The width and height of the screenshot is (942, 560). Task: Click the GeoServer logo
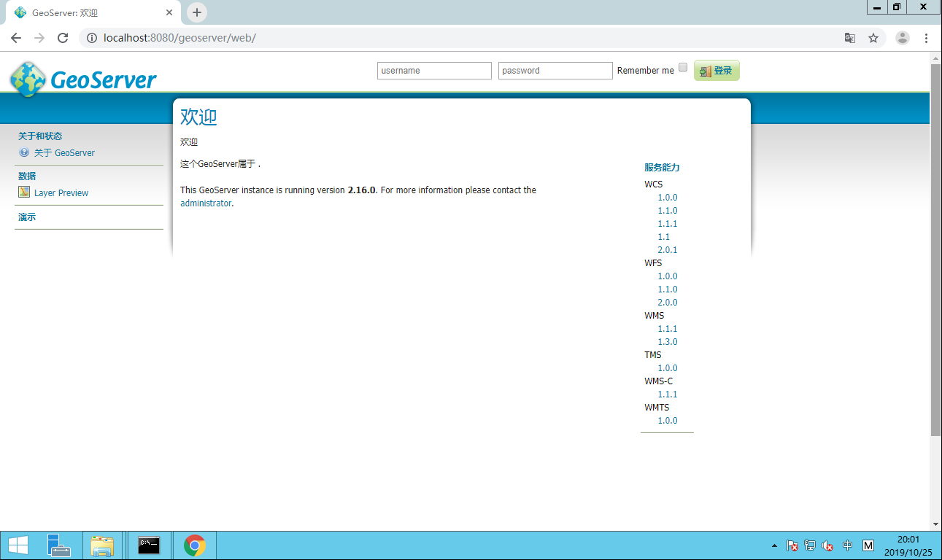point(83,79)
